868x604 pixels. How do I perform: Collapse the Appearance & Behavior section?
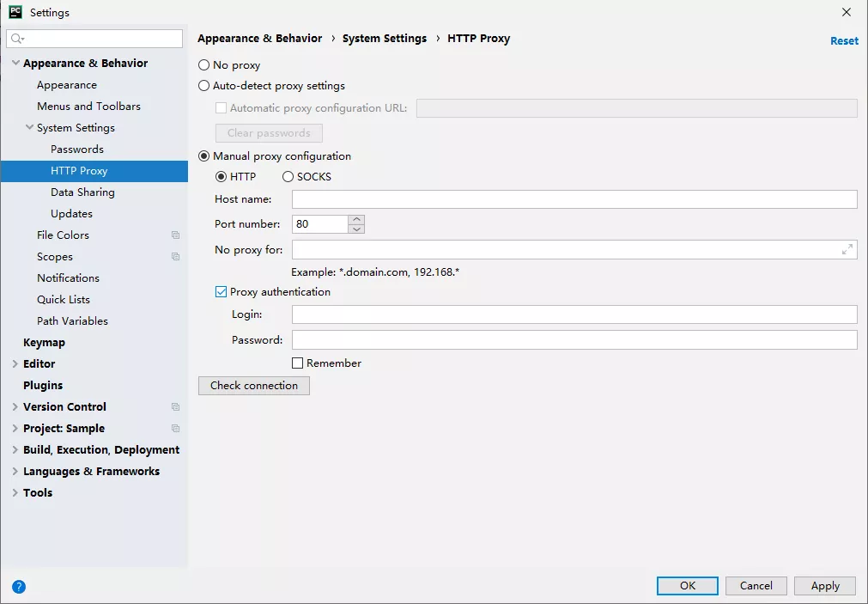tap(15, 64)
